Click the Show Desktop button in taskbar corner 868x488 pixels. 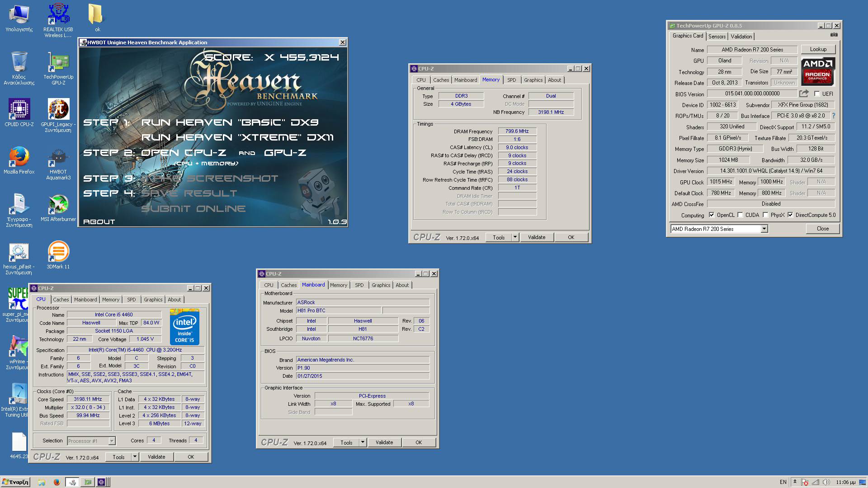[x=863, y=482]
